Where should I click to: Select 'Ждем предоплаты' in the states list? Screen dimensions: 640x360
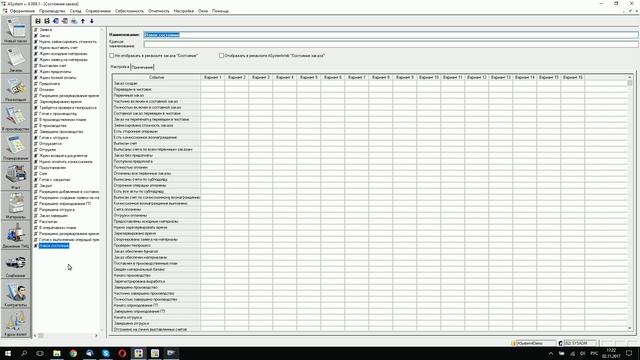[x=55, y=72]
